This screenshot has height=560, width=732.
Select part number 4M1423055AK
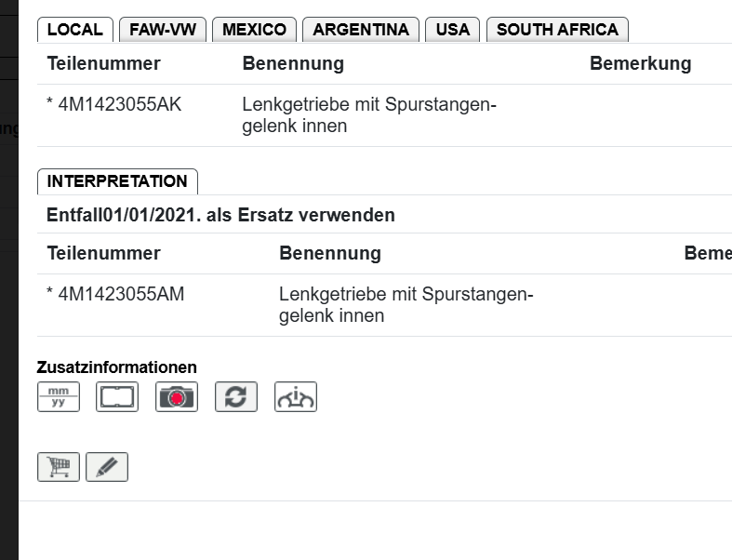[119, 105]
